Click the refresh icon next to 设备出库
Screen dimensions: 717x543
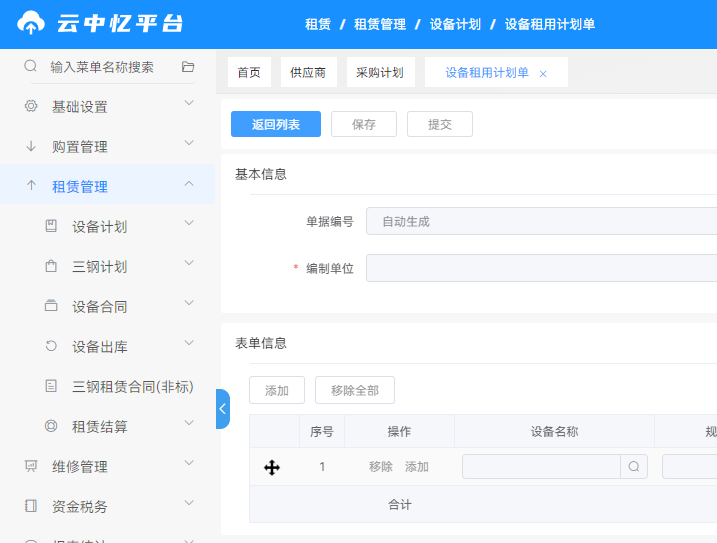pos(51,345)
